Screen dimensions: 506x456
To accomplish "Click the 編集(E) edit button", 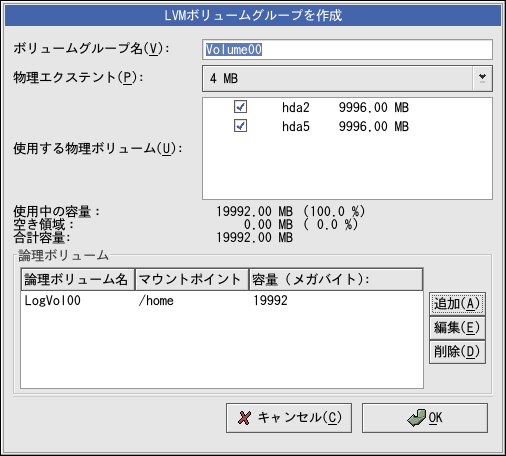I will click(x=457, y=328).
